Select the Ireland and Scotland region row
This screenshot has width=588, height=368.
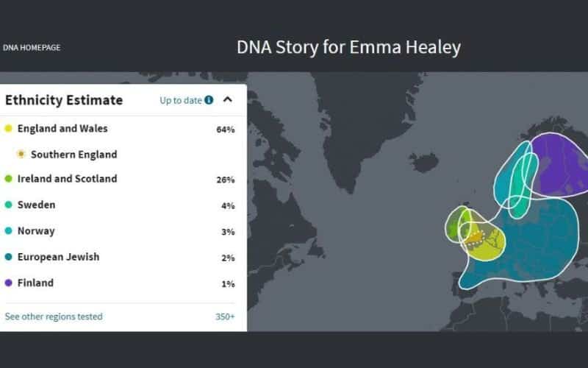(x=120, y=179)
